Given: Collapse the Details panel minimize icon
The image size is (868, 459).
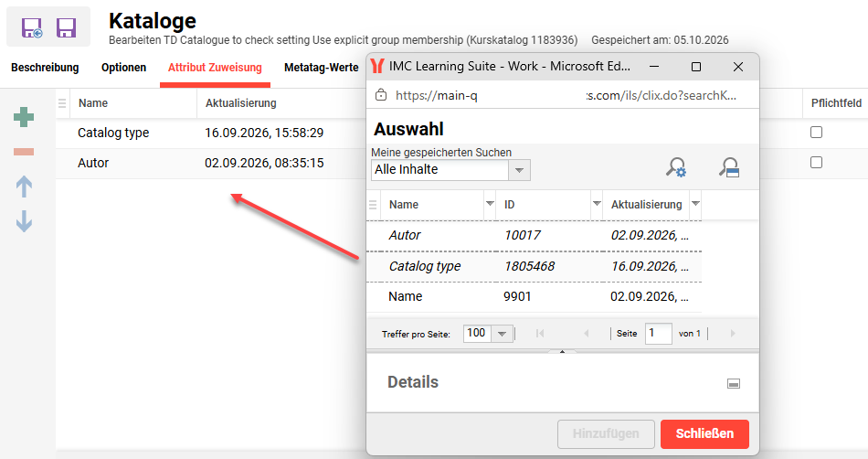Looking at the screenshot, I should pyautogui.click(x=734, y=384).
